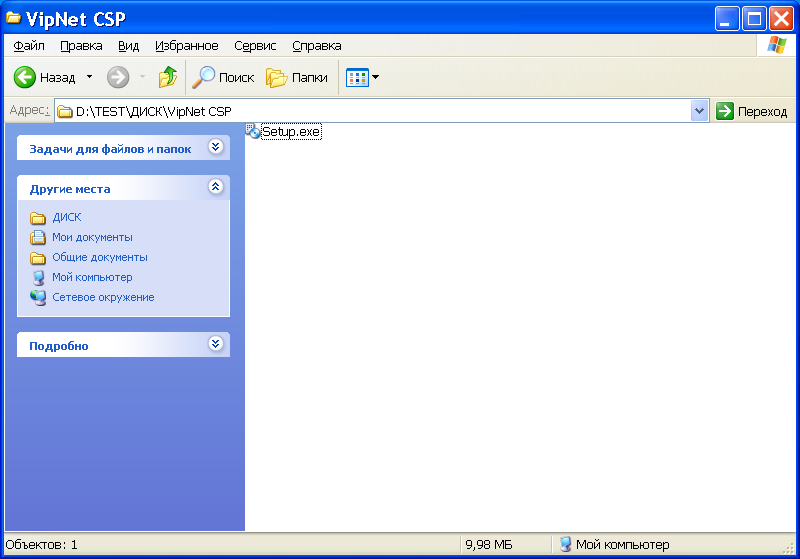800x559 pixels.
Task: Open the Сервис menu
Action: [x=255, y=46]
